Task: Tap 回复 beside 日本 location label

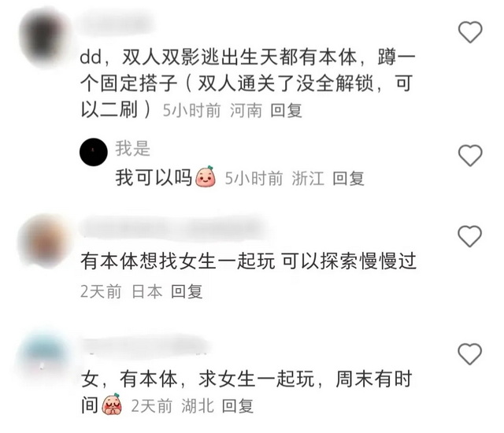Action: point(187,291)
